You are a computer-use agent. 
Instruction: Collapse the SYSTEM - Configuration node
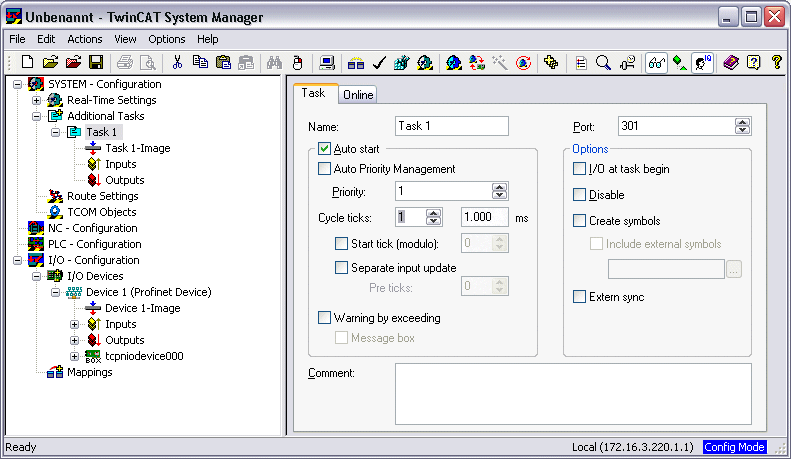pos(18,84)
